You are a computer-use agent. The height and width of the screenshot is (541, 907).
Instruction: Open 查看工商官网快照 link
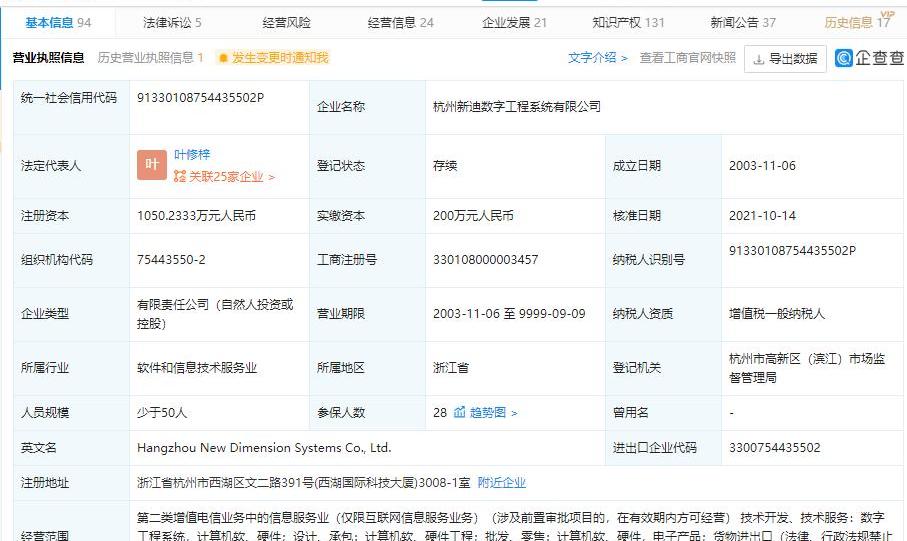click(x=688, y=58)
